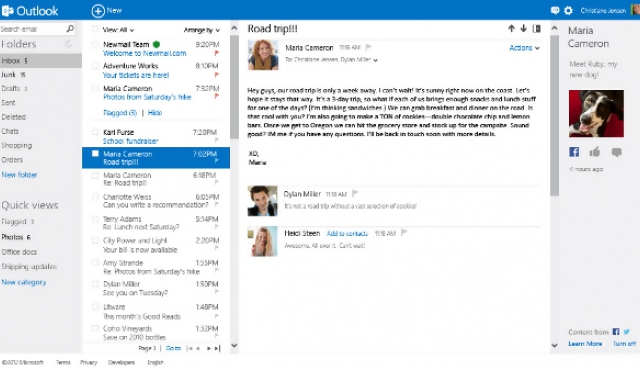640x370 pixels.
Task: Expand the recipients list chevron
Action: coord(376,60)
